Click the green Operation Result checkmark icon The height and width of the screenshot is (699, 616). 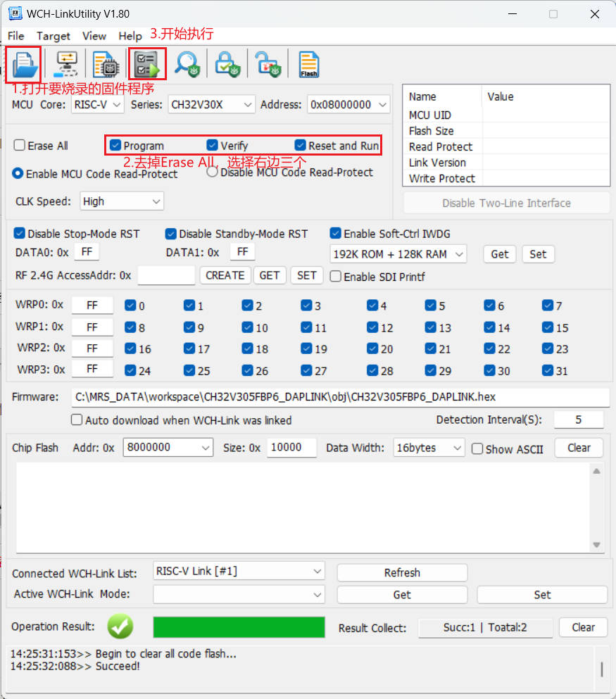click(x=120, y=626)
